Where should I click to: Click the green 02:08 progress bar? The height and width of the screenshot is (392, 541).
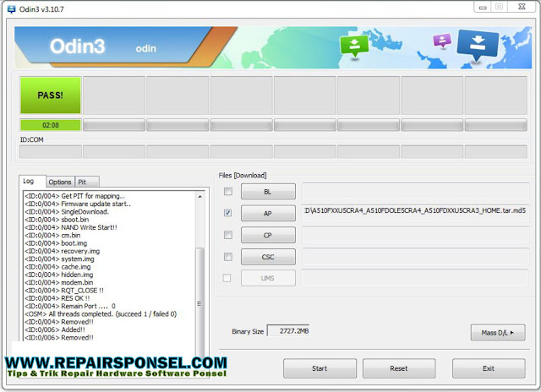51,125
